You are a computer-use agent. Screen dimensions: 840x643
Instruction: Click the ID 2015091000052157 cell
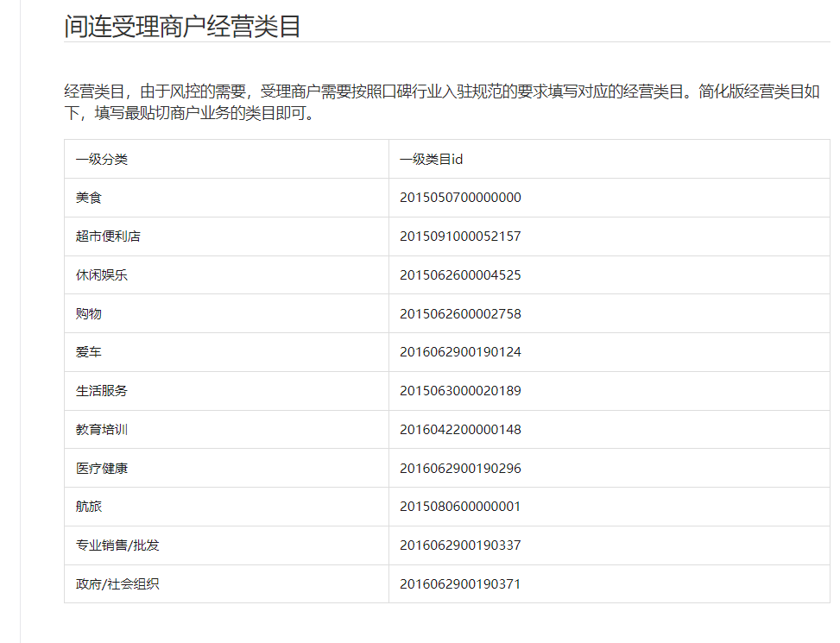(x=460, y=236)
